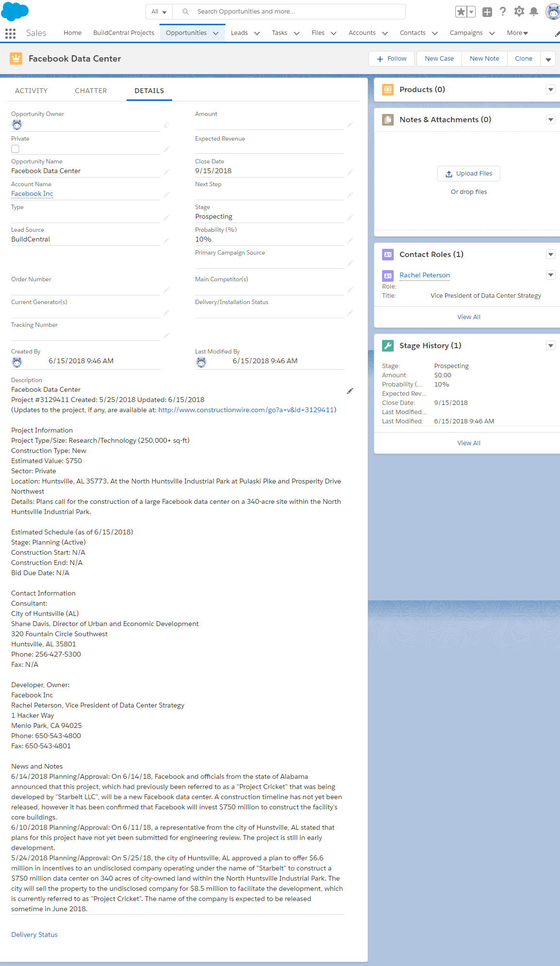Click the Contact Roles list icon
The width and height of the screenshot is (560, 966).
tap(388, 255)
